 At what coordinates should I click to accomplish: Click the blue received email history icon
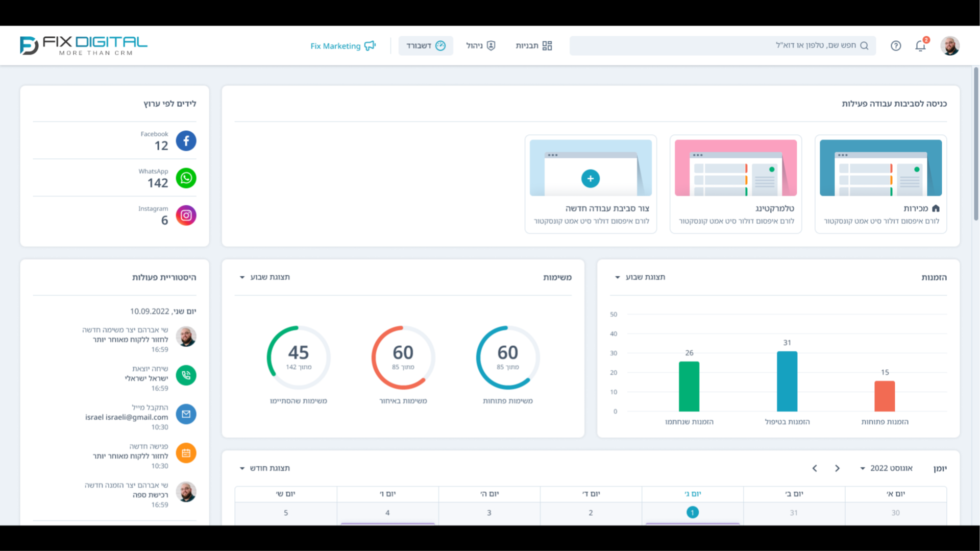pyautogui.click(x=186, y=414)
